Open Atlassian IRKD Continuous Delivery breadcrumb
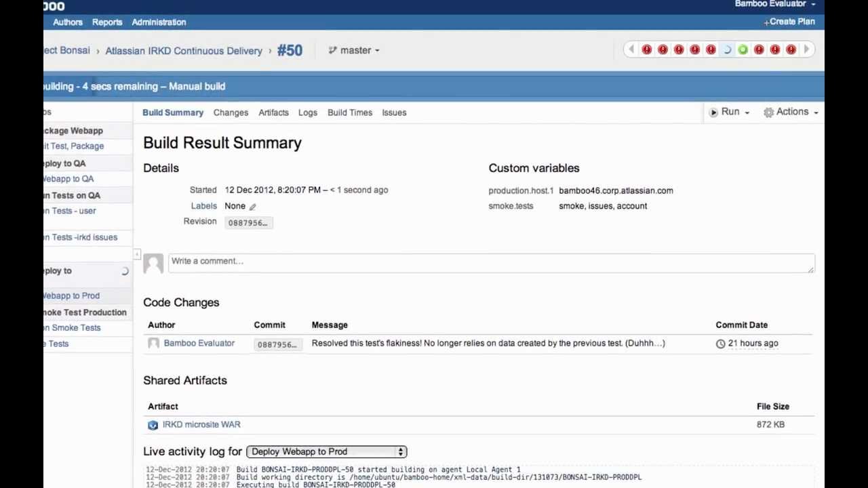This screenshot has width=868, height=488. [184, 51]
